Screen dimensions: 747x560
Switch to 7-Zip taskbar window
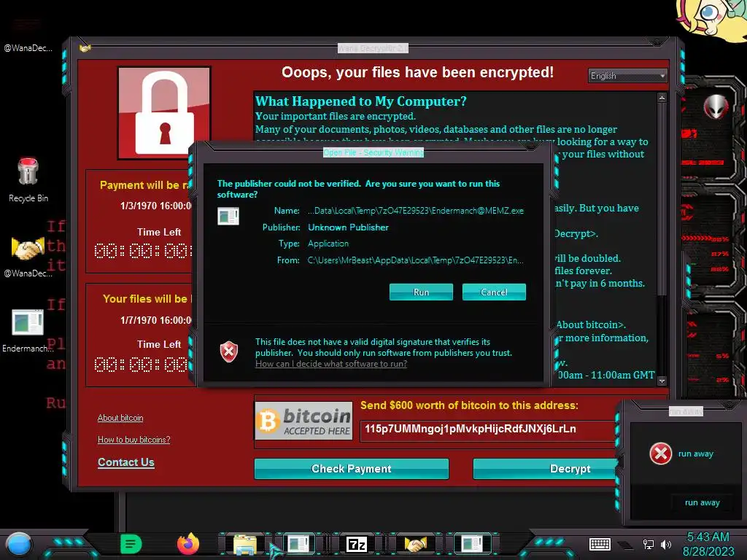pyautogui.click(x=357, y=544)
